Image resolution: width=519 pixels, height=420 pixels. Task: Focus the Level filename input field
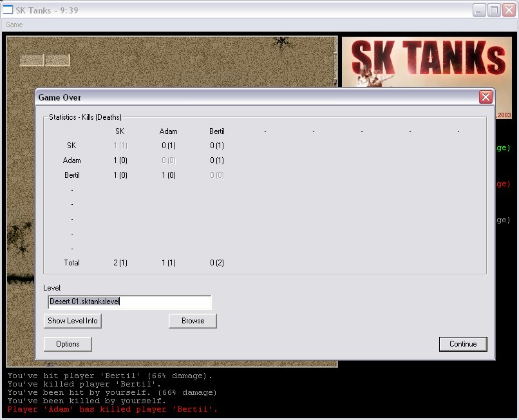point(129,302)
